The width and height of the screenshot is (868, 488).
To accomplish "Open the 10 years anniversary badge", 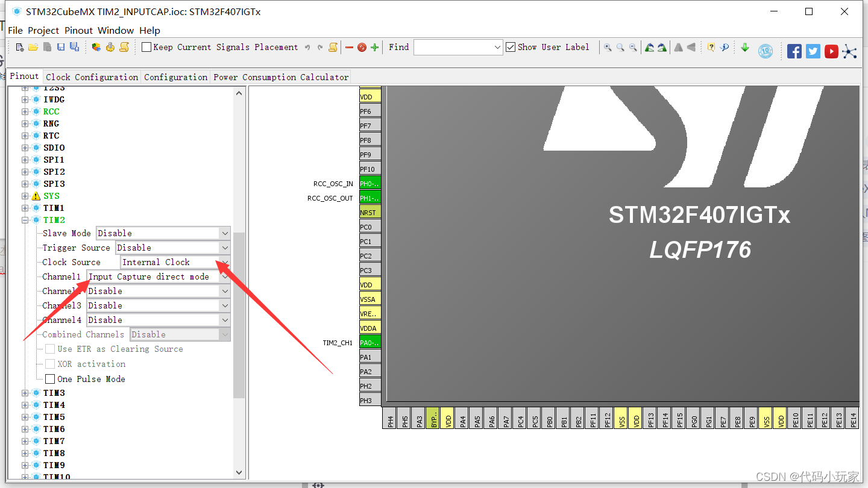I will click(766, 51).
